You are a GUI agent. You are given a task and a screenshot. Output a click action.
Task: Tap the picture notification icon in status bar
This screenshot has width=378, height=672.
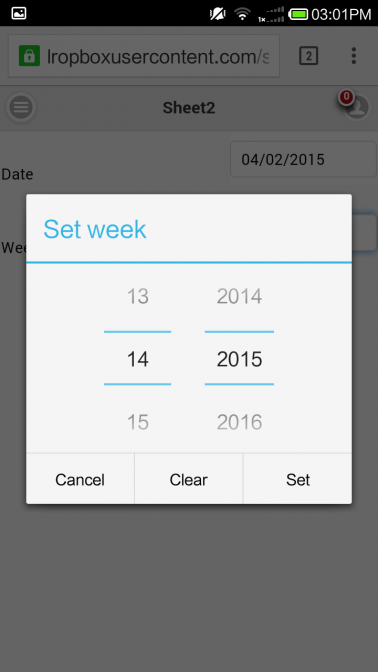click(x=19, y=13)
